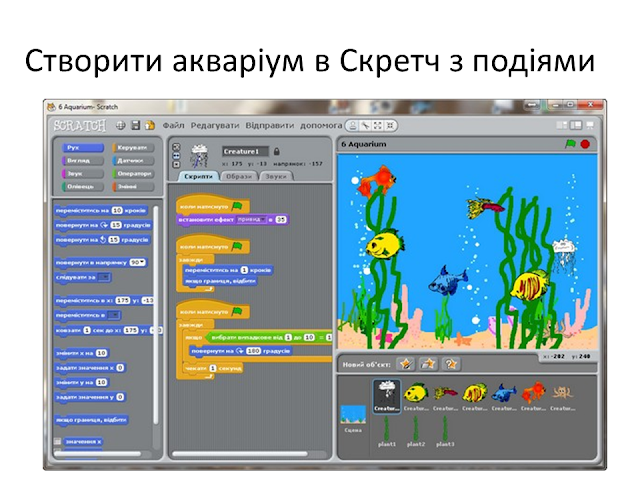Click the globe language icon
The width and height of the screenshot is (640, 480).
120,125
